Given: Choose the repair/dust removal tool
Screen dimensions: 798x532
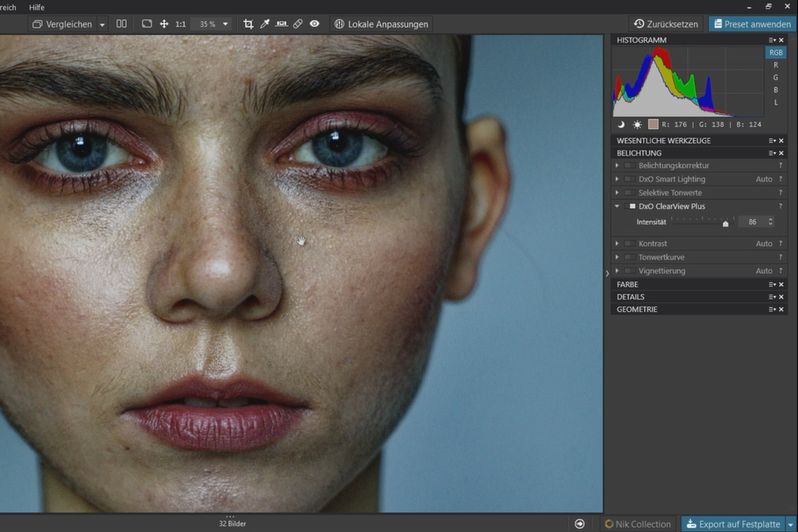Looking at the screenshot, I should tap(298, 24).
